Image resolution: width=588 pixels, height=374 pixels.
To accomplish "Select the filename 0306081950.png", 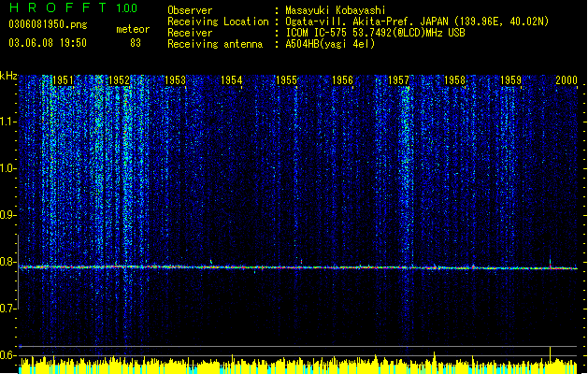I will click(48, 24).
